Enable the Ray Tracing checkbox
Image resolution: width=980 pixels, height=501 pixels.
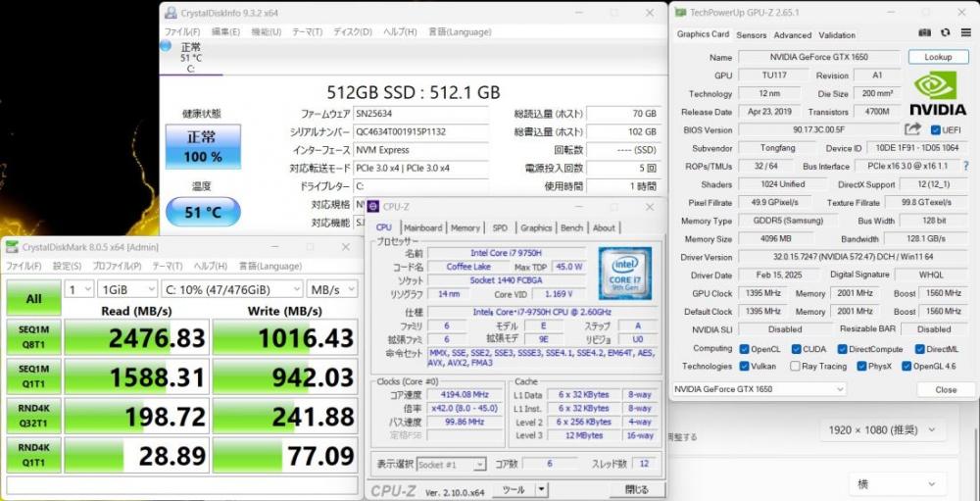coord(795,366)
